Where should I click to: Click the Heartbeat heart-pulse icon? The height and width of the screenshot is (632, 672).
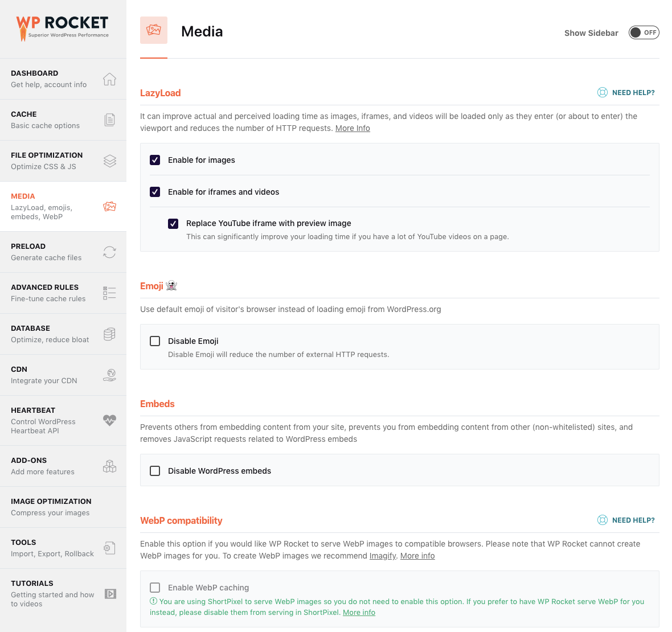[109, 421]
